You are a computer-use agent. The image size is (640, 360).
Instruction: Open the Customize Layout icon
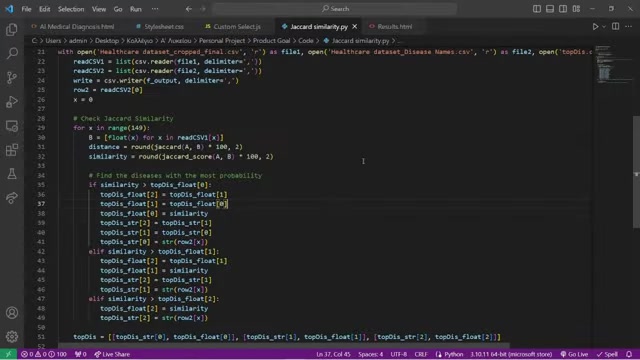(x=576, y=9)
